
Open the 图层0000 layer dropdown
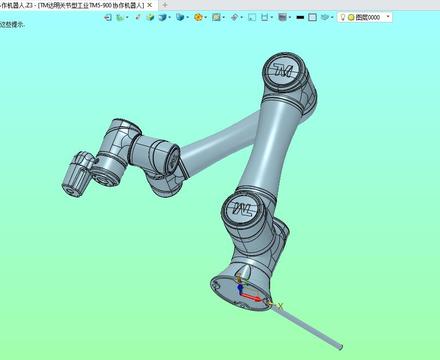(365, 17)
